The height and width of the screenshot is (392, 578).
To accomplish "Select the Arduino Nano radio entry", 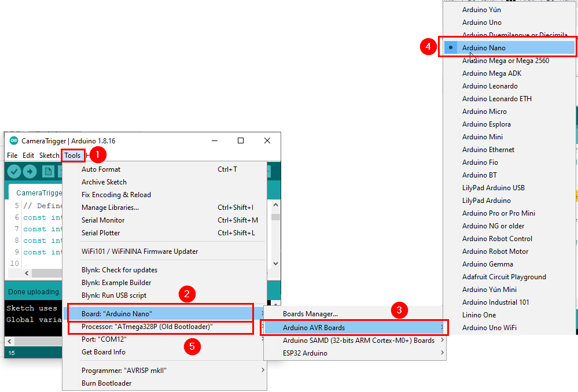I will [x=509, y=48].
